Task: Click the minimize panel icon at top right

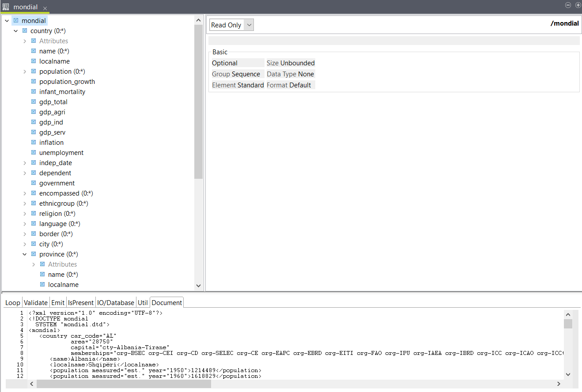Action: 568,5
